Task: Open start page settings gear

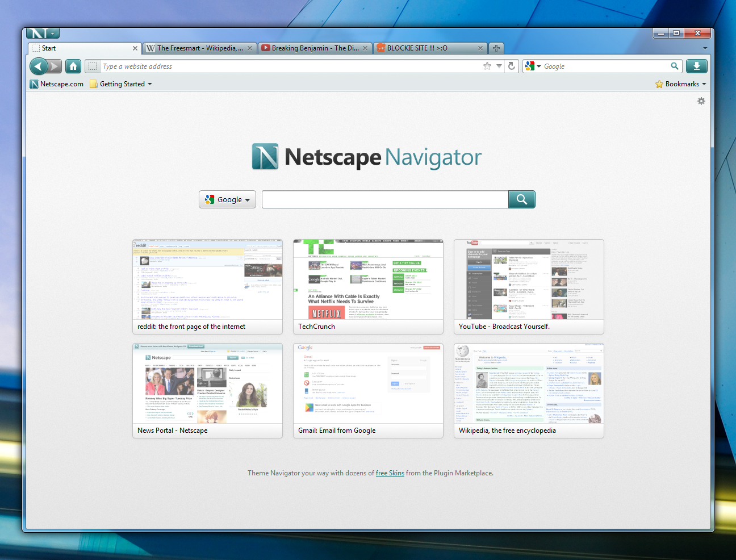Action: click(701, 101)
